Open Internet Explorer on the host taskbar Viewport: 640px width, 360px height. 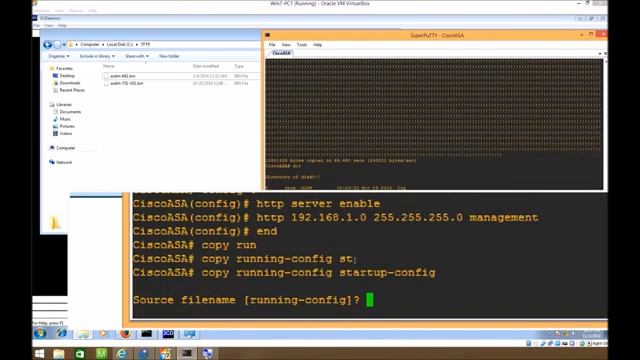(122, 353)
